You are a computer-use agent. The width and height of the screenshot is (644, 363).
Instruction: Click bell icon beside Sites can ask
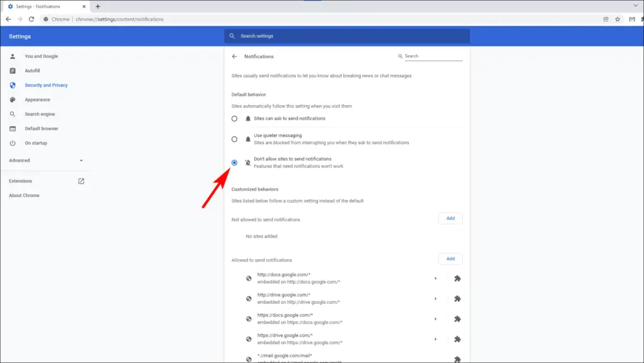click(248, 119)
